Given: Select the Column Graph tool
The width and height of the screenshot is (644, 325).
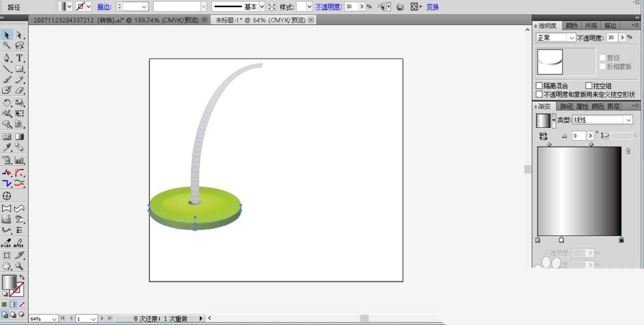Looking at the screenshot, I should tap(19, 160).
